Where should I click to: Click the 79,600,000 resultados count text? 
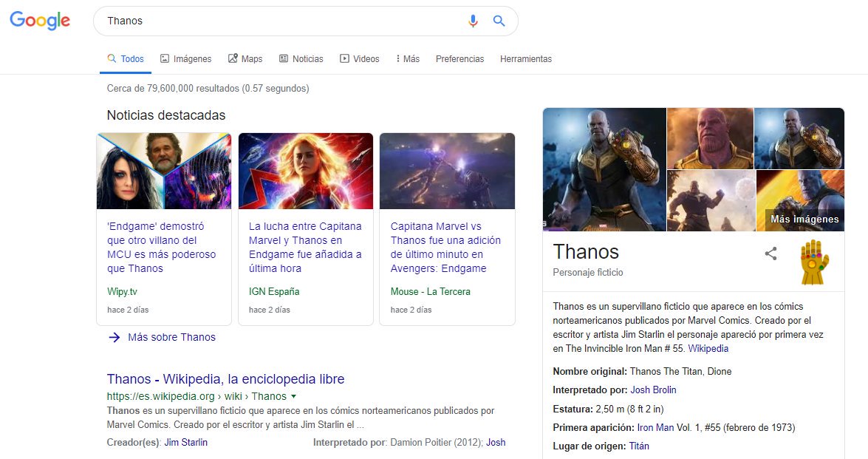click(208, 88)
